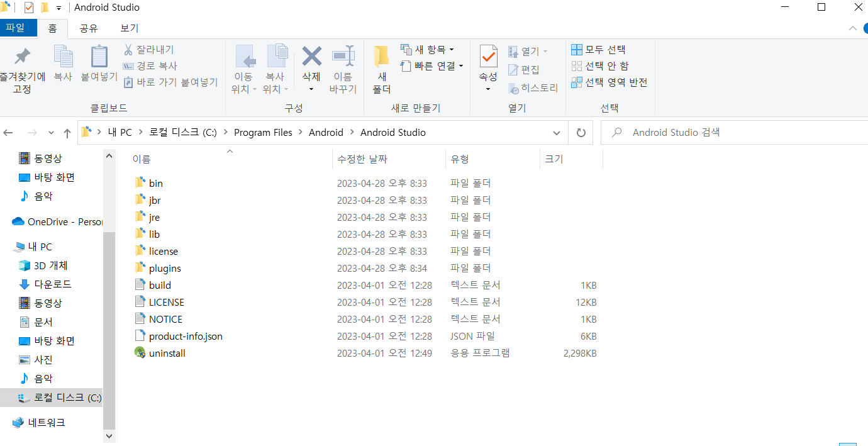Open recent locations dropdown arrow
The height and width of the screenshot is (446, 868).
pyautogui.click(x=50, y=133)
